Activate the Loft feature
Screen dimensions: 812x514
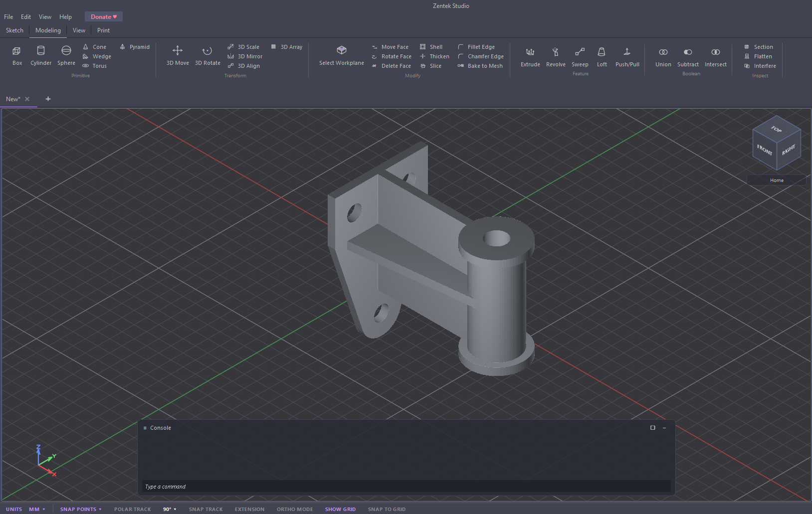click(602, 57)
